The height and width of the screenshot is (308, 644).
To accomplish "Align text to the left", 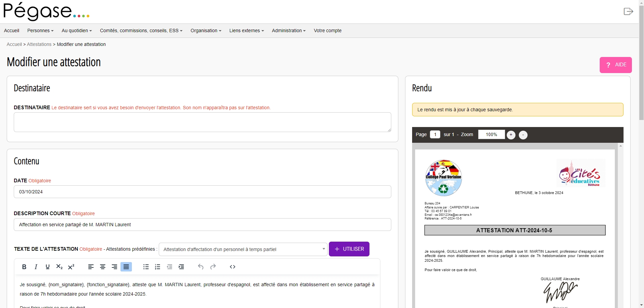I will pos(91,267).
